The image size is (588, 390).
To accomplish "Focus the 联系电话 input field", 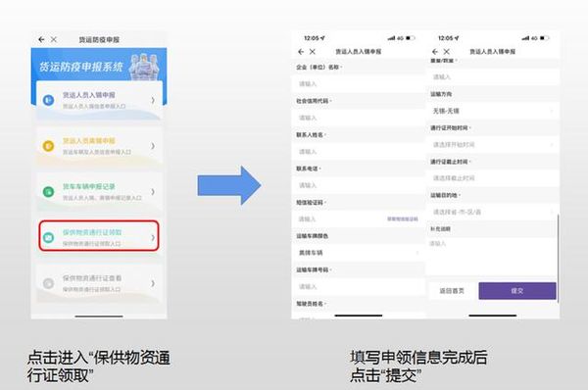I will [x=358, y=185].
